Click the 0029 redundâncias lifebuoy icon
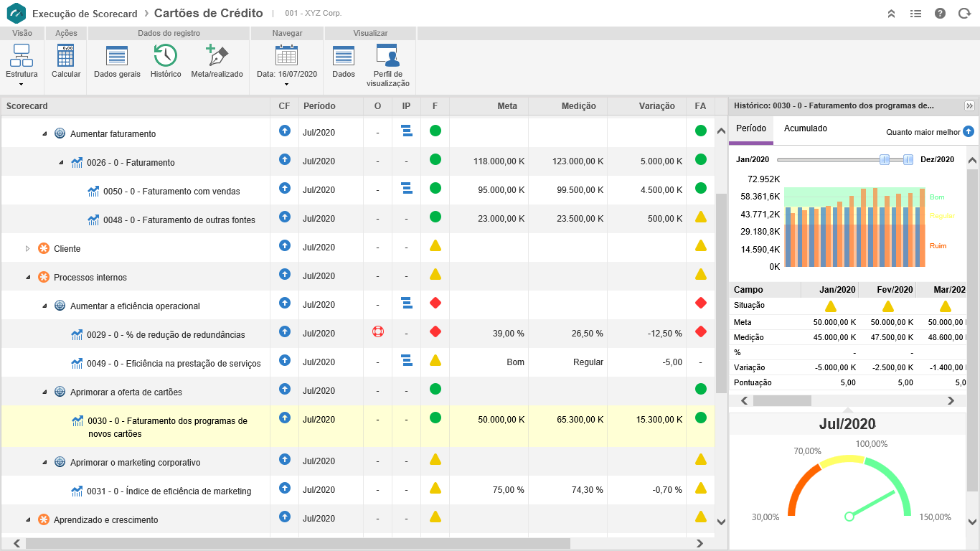Screen dimensions: 980x551 (x=378, y=332)
